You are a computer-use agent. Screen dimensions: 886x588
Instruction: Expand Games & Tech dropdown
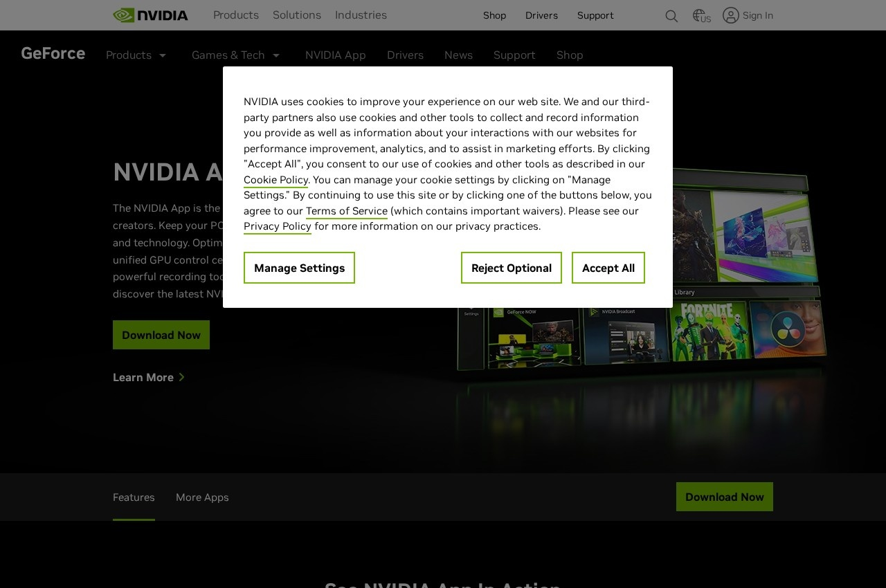pos(236,55)
